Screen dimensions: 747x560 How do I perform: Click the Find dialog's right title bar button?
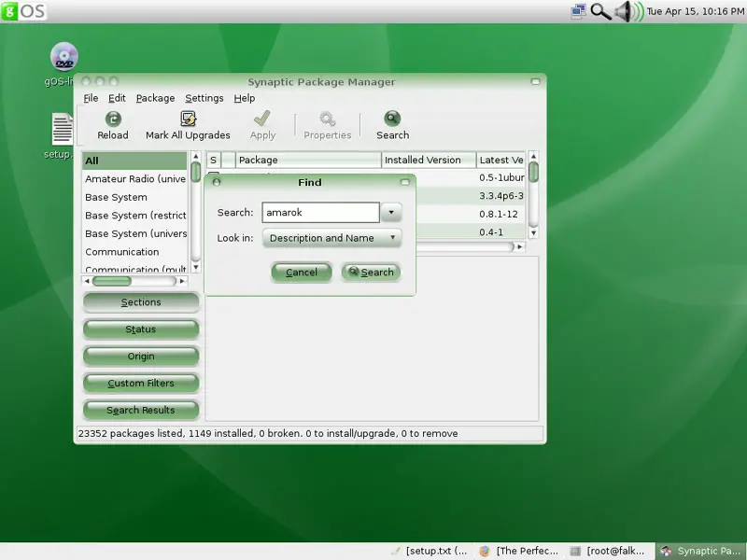pos(405,182)
